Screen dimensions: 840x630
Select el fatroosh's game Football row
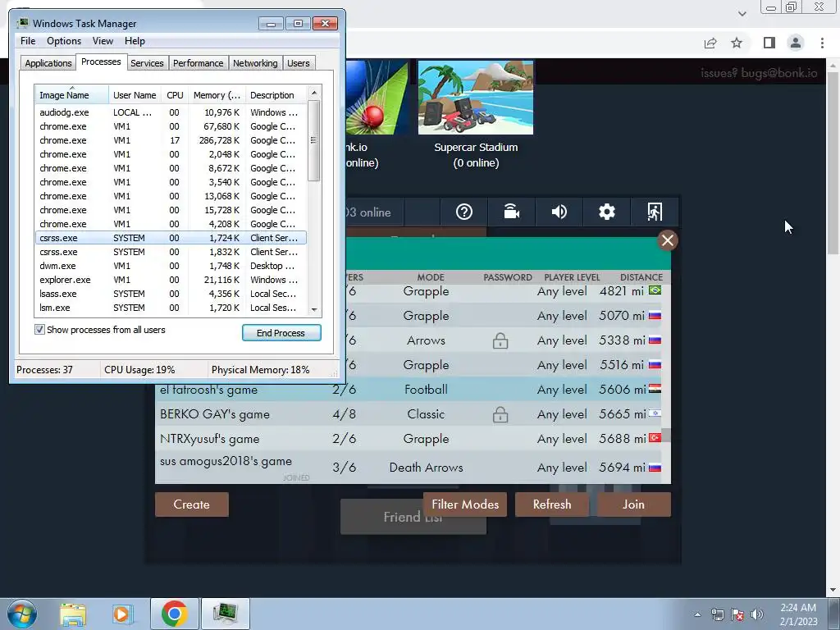click(x=409, y=390)
